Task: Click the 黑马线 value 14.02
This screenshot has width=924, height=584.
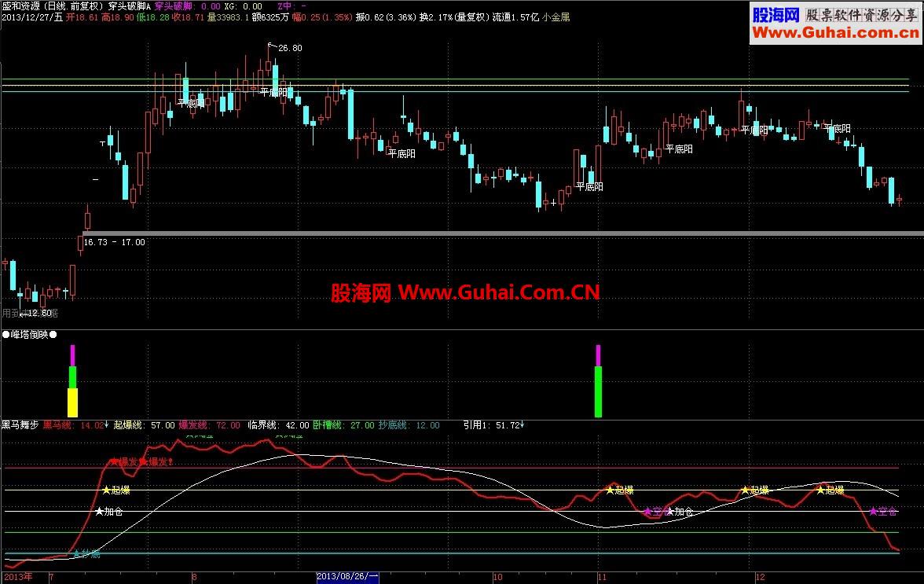Action: pyautogui.click(x=92, y=425)
